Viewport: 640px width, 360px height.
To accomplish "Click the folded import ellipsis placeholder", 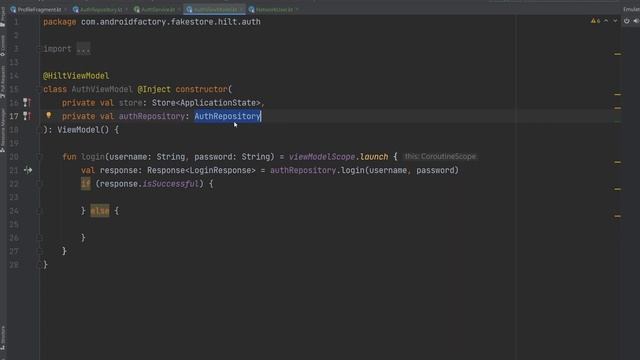I will (x=83, y=49).
